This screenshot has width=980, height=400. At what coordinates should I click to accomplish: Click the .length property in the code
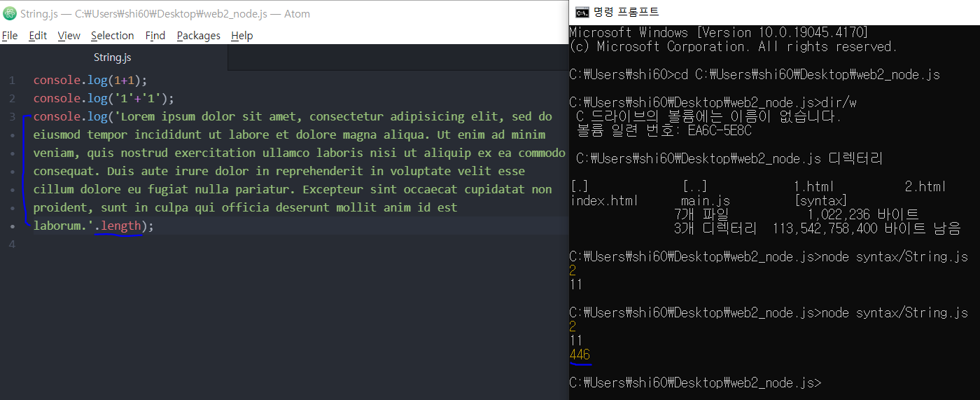pyautogui.click(x=118, y=226)
